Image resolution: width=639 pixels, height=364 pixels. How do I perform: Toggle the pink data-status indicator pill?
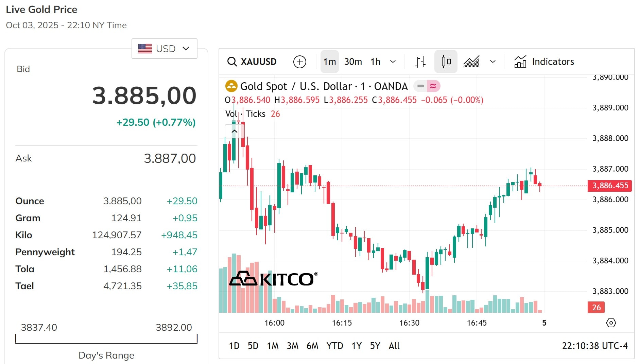(433, 86)
